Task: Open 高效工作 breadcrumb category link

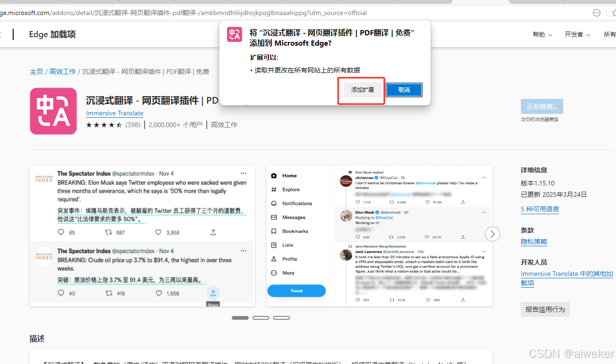Action: (63, 72)
